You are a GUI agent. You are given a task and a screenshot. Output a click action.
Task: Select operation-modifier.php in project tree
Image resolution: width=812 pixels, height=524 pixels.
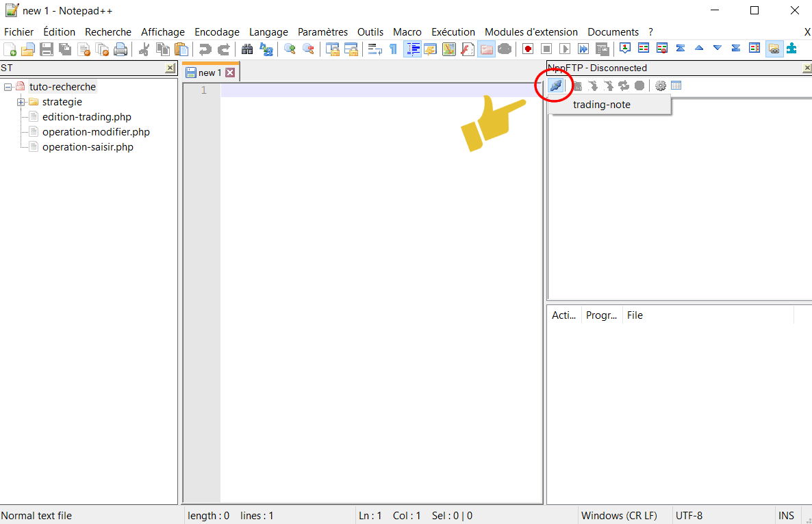click(96, 132)
